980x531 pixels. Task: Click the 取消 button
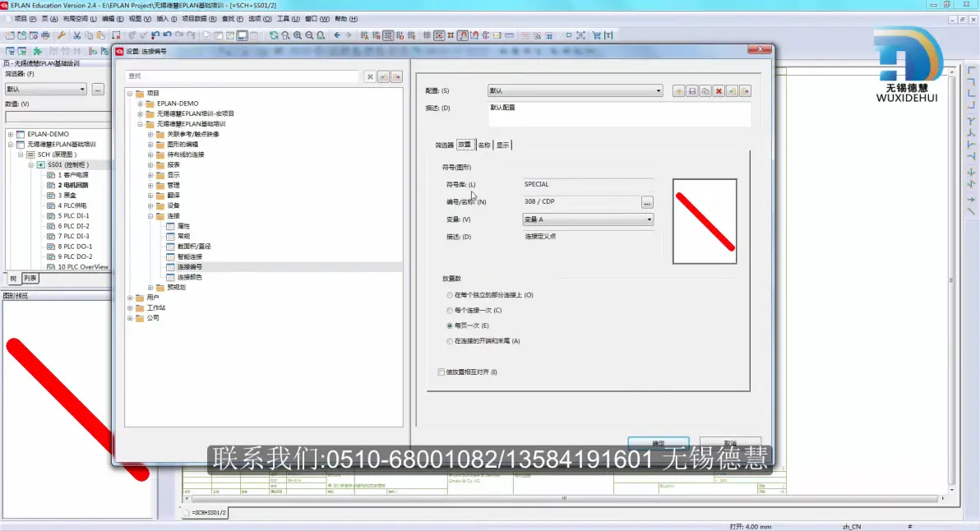click(x=730, y=443)
